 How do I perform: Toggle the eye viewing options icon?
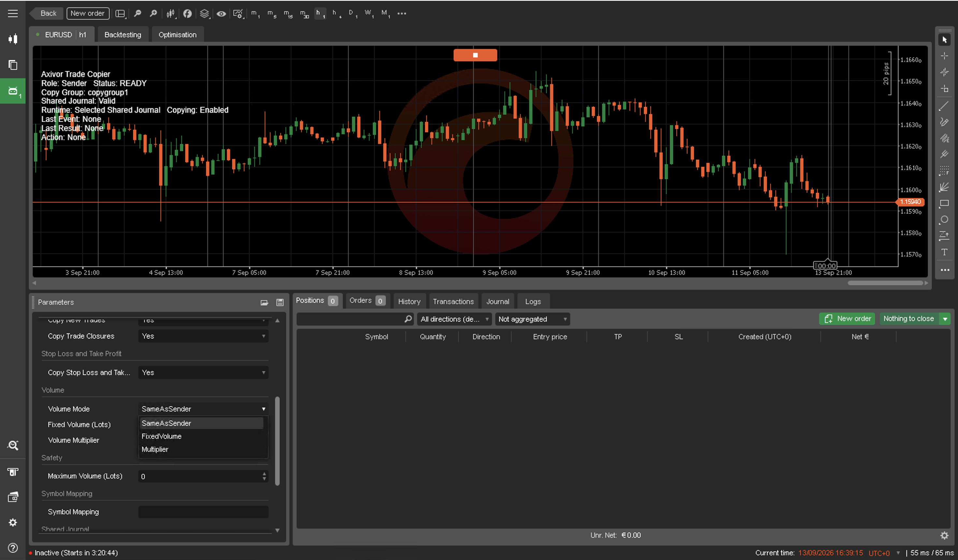point(221,14)
